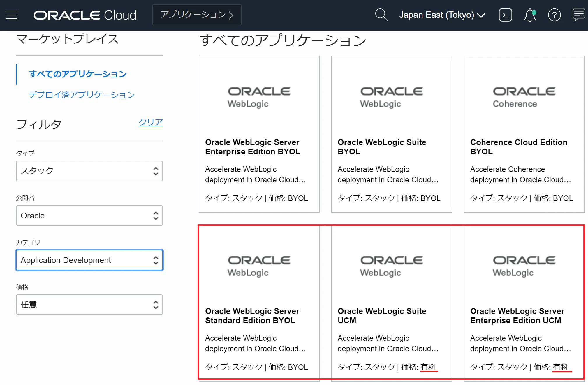The image size is (588, 385).
Task: Open Oracle WebLogic Server Enterprise Edition BYOL title
Action: click(253, 147)
